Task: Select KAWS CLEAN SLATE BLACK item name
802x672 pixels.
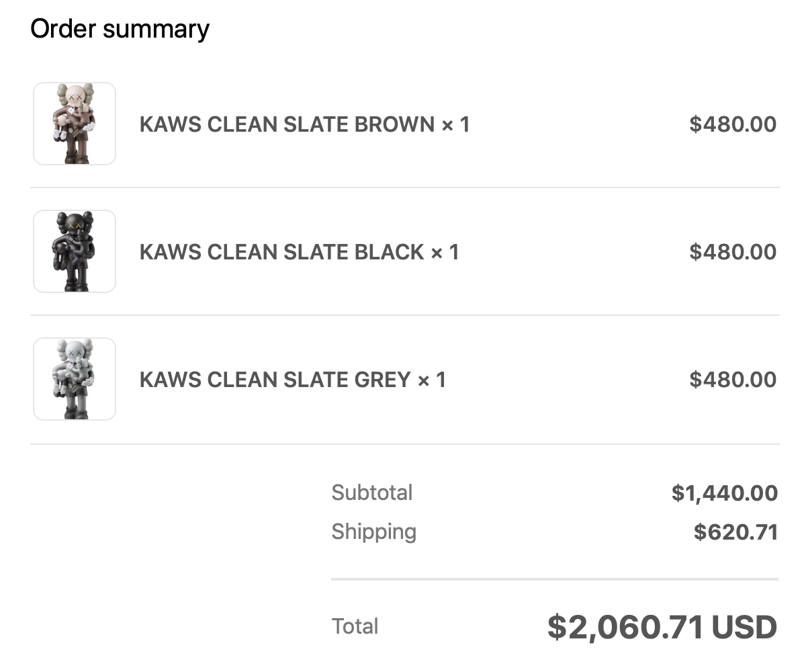Action: click(282, 252)
